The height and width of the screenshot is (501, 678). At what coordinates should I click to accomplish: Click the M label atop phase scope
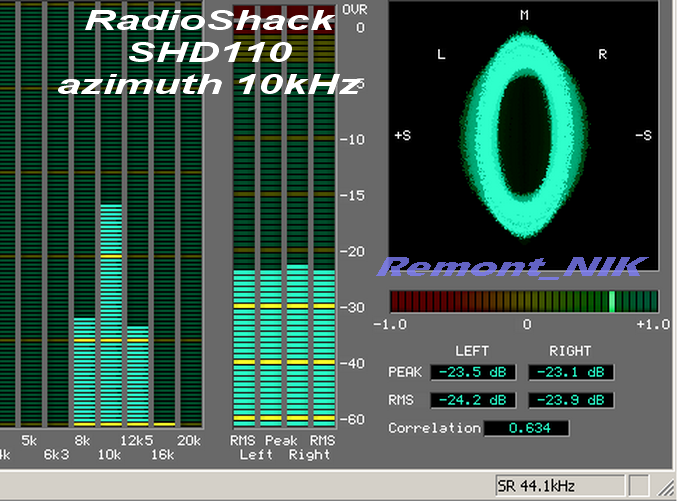[523, 15]
